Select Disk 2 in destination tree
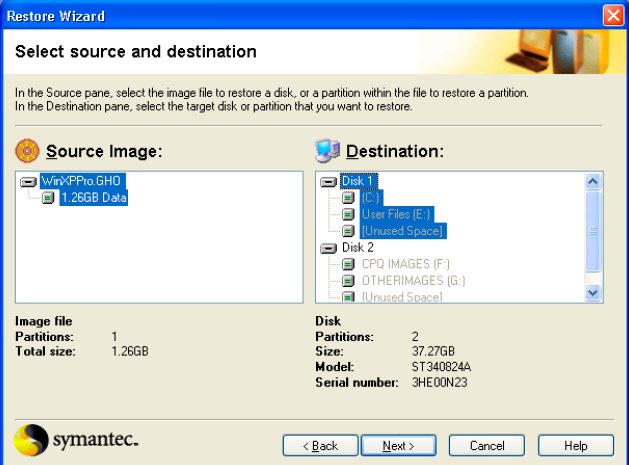The height and width of the screenshot is (465, 629). (358, 248)
